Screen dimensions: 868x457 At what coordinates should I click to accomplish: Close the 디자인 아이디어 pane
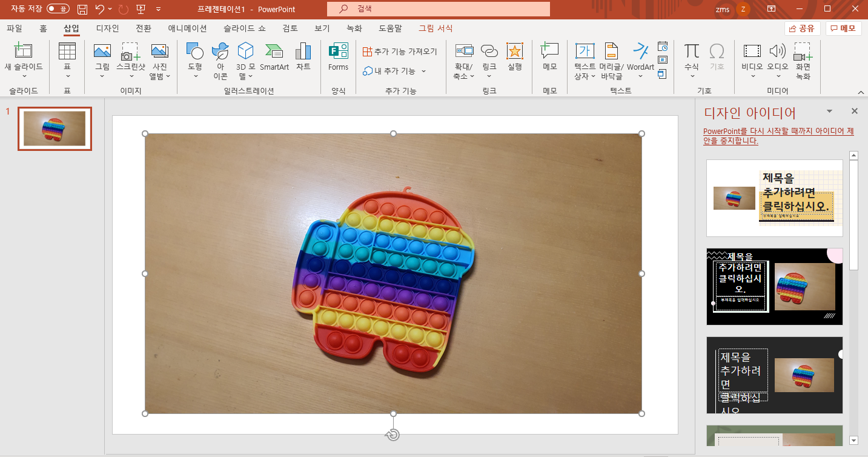pyautogui.click(x=855, y=111)
